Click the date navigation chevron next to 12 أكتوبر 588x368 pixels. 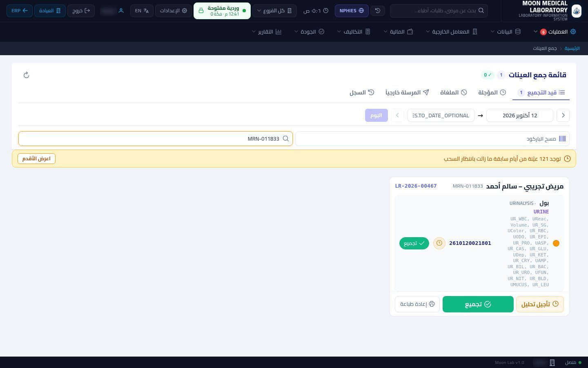[563, 115]
